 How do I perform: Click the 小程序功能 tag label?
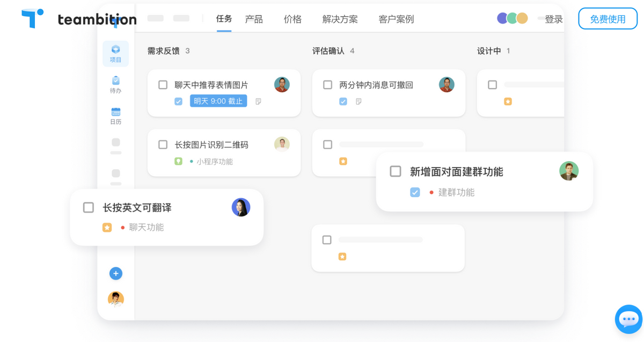click(x=215, y=162)
